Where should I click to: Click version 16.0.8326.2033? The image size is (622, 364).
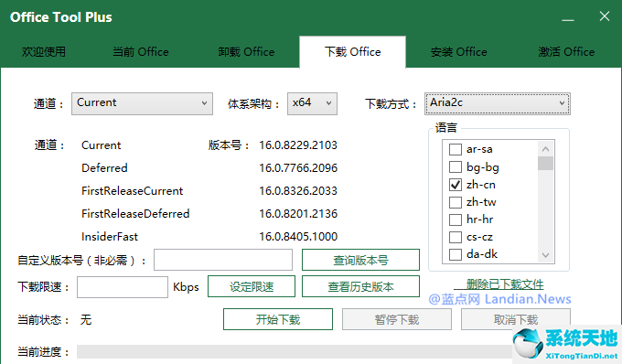[298, 191]
